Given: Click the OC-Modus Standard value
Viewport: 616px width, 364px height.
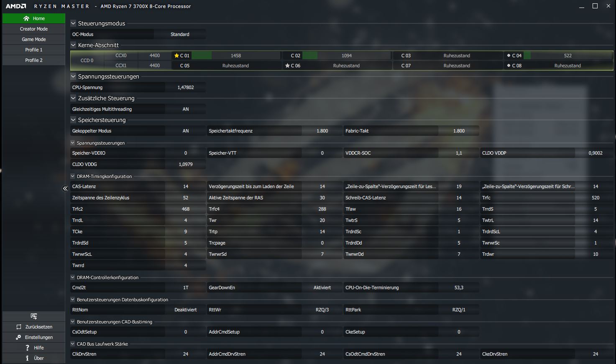Looking at the screenshot, I should coord(180,34).
